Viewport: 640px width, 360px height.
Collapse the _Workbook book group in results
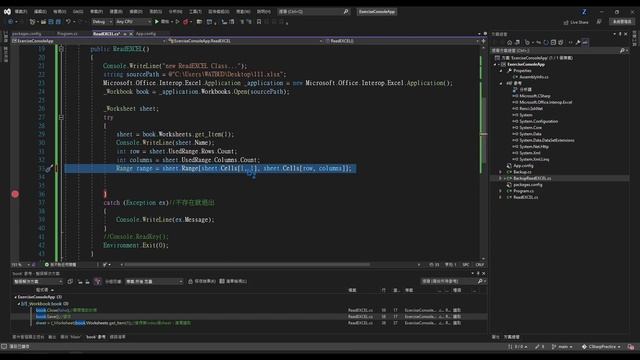pos(18,304)
